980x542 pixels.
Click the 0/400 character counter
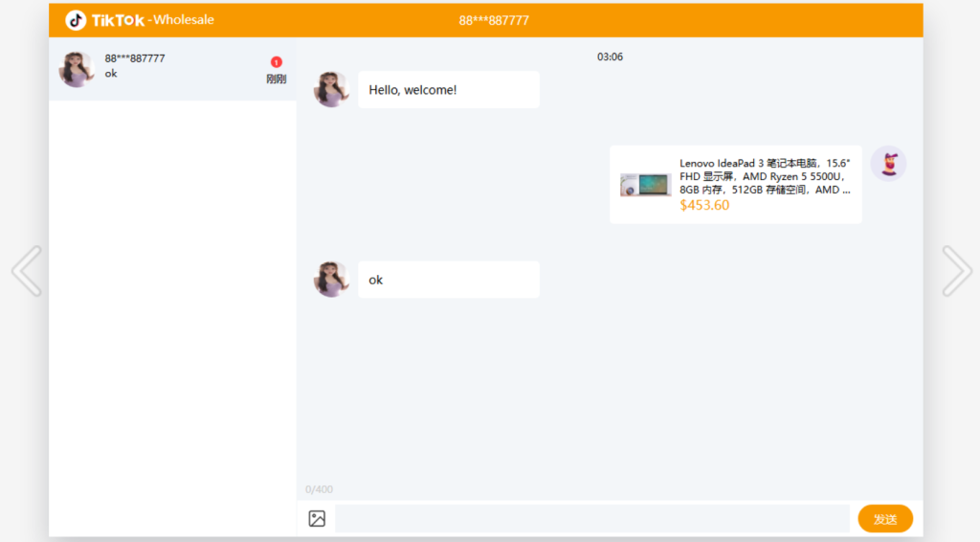click(319, 489)
